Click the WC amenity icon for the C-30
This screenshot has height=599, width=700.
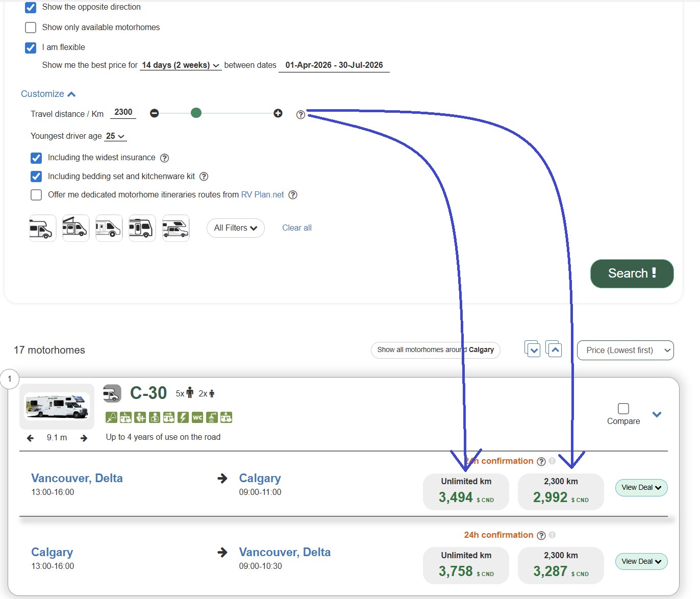click(197, 417)
